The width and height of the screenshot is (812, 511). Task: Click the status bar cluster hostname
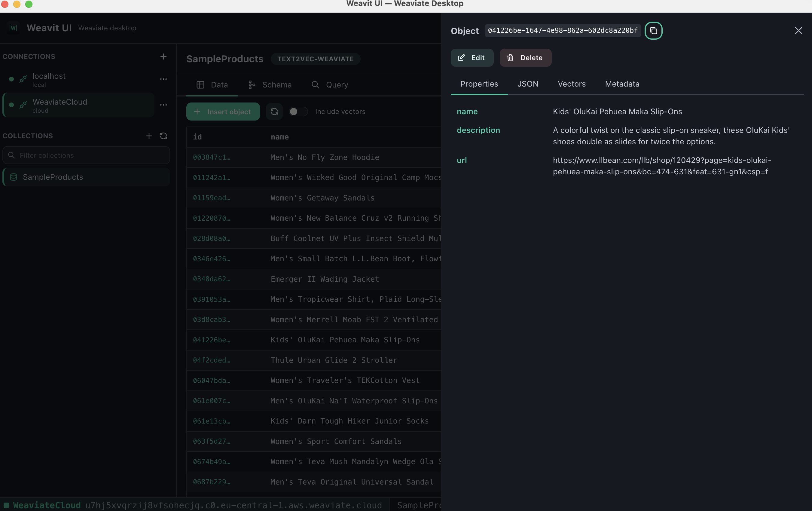233,505
